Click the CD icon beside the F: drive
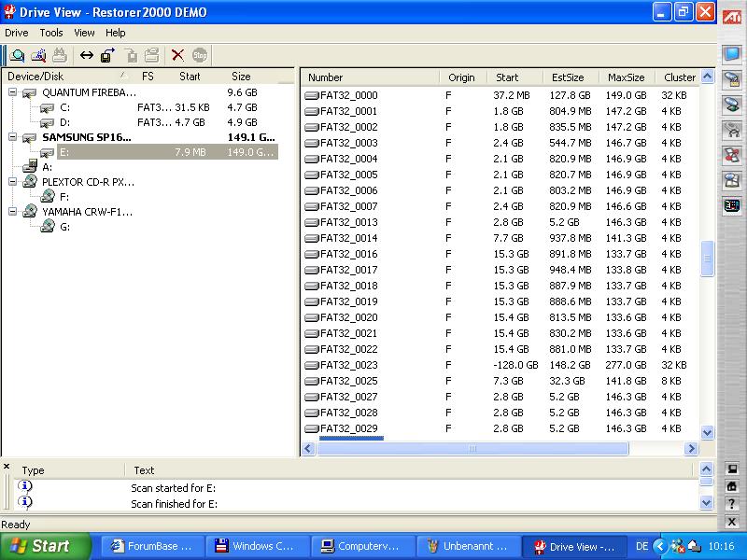The image size is (747, 560). tap(48, 196)
